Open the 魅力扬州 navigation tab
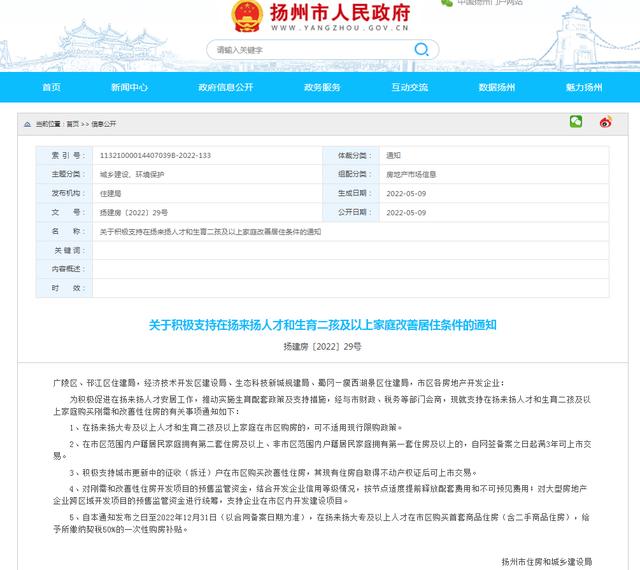 click(584, 87)
